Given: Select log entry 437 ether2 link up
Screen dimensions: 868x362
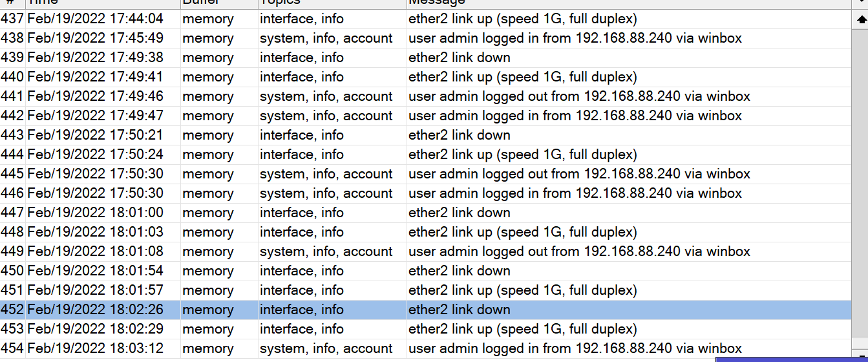Looking at the screenshot, I should click(427, 19).
